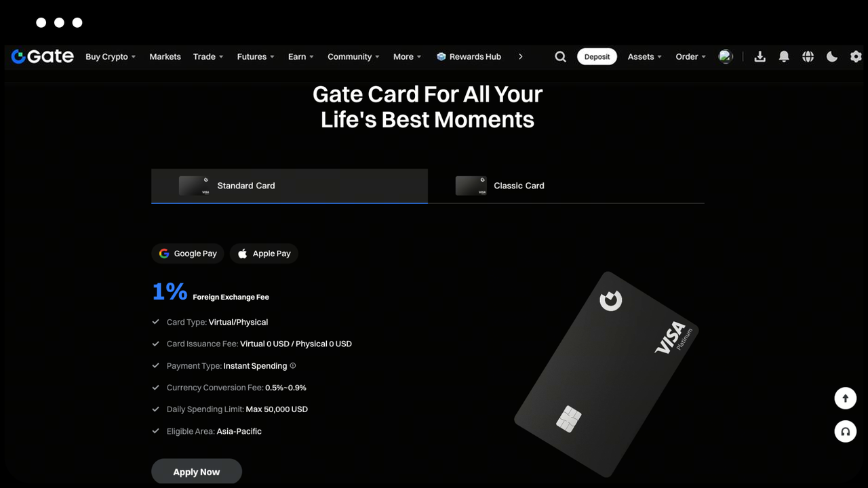This screenshot has width=868, height=488.
Task: Click the back-to-top arrow button
Action: click(x=845, y=398)
